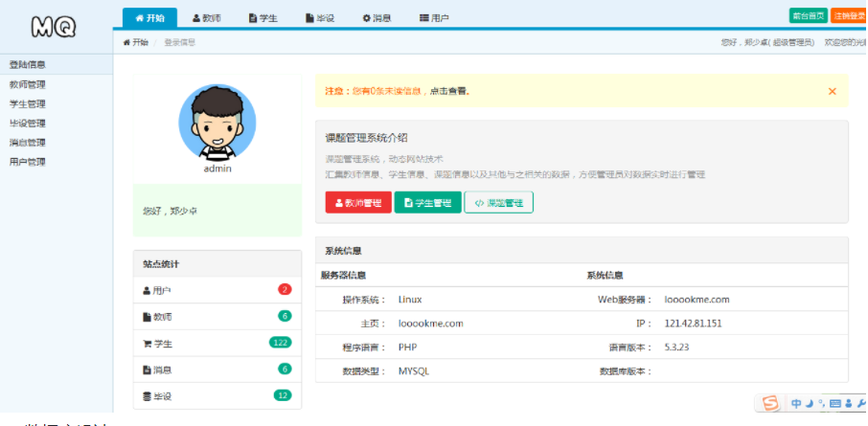868x426 pixels.
Task: Click the green badge showing 122
Action: (280, 343)
